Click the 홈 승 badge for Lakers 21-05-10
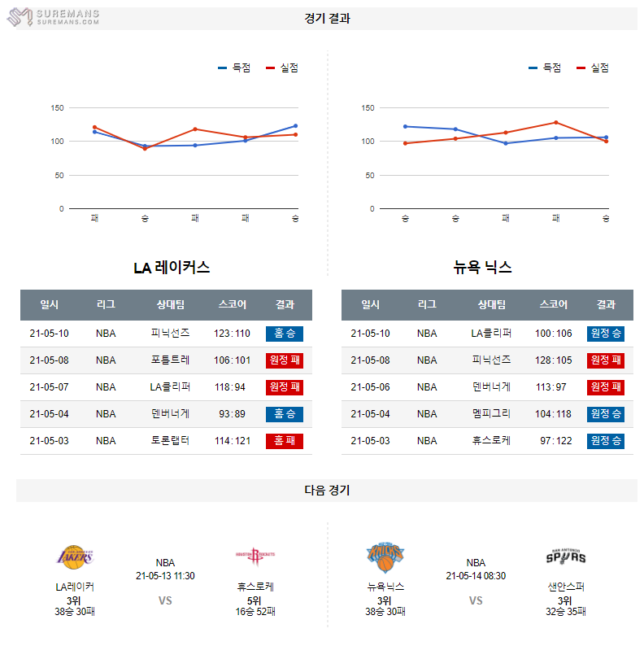Viewport: 644px width, 646px height. [x=284, y=334]
